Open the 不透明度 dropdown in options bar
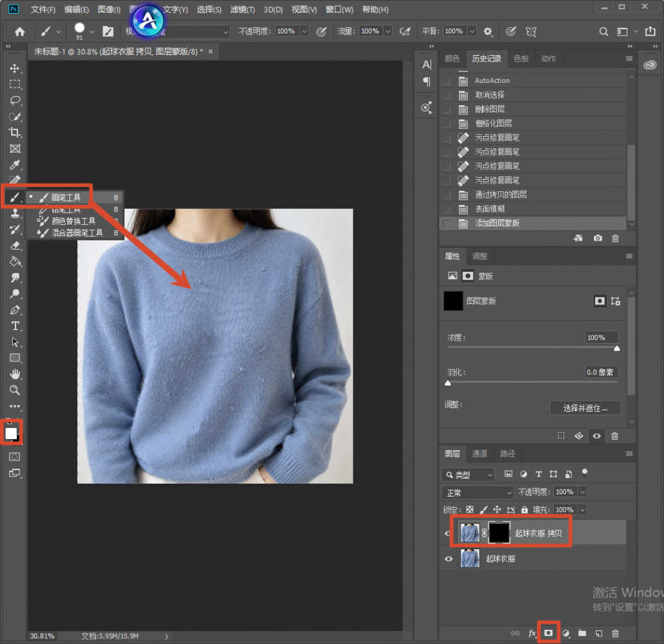 (304, 31)
